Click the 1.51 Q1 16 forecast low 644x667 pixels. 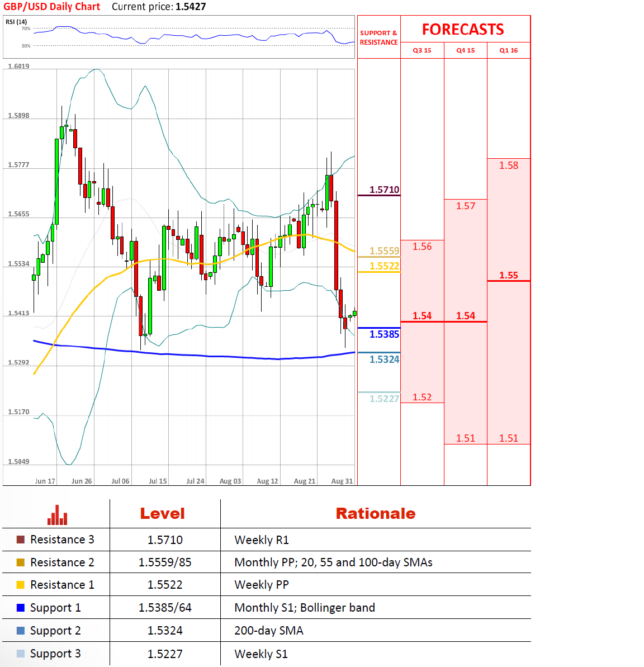pos(509,438)
